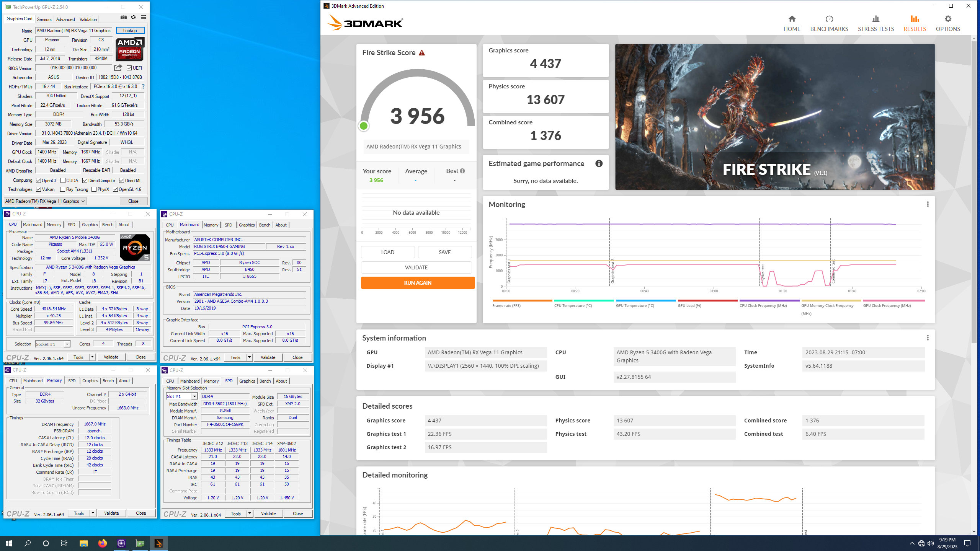This screenshot has width=980, height=551.
Task: Open GPU-Z hamburger menu
Action: [x=143, y=17]
